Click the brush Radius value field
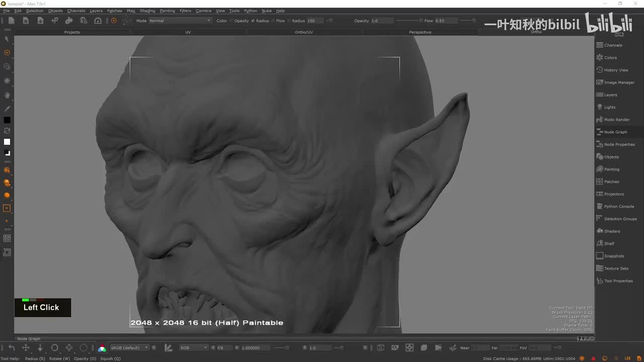Screen dimensions: 644x362 (x=315, y=21)
